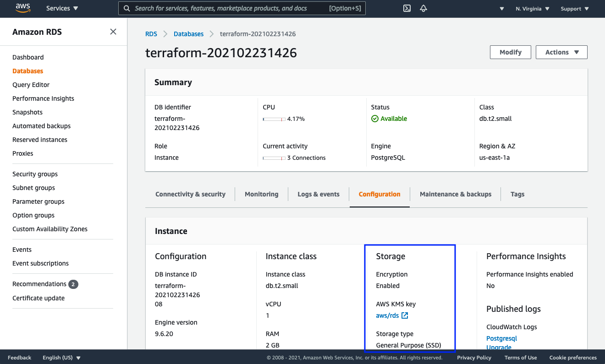Click the Feedback link in footer
The height and width of the screenshot is (364, 605).
tap(20, 358)
